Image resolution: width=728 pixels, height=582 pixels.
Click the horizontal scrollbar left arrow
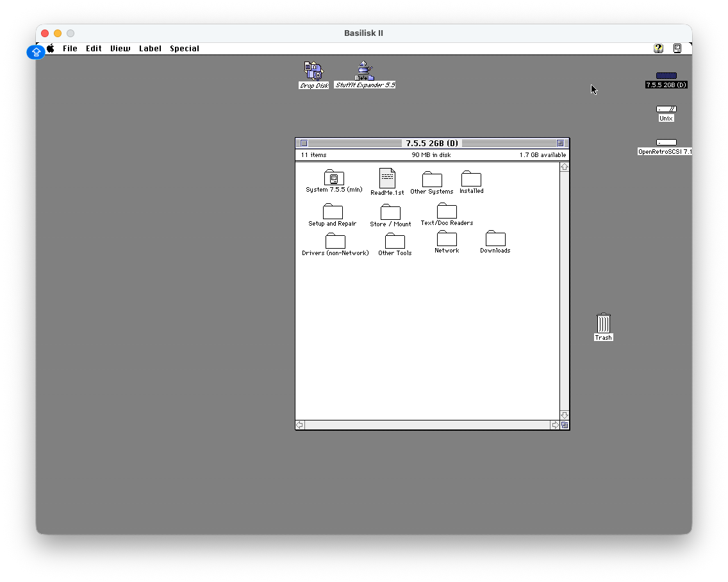coord(300,425)
